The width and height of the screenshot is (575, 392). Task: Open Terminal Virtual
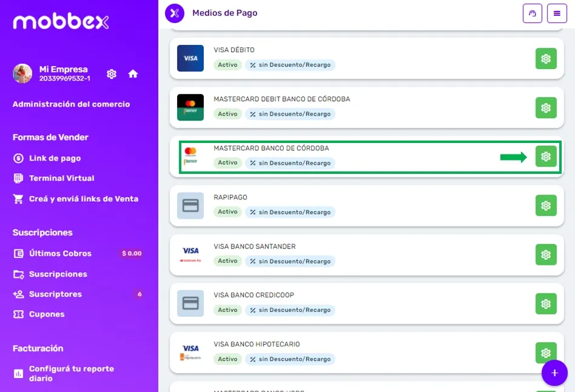[54, 178]
